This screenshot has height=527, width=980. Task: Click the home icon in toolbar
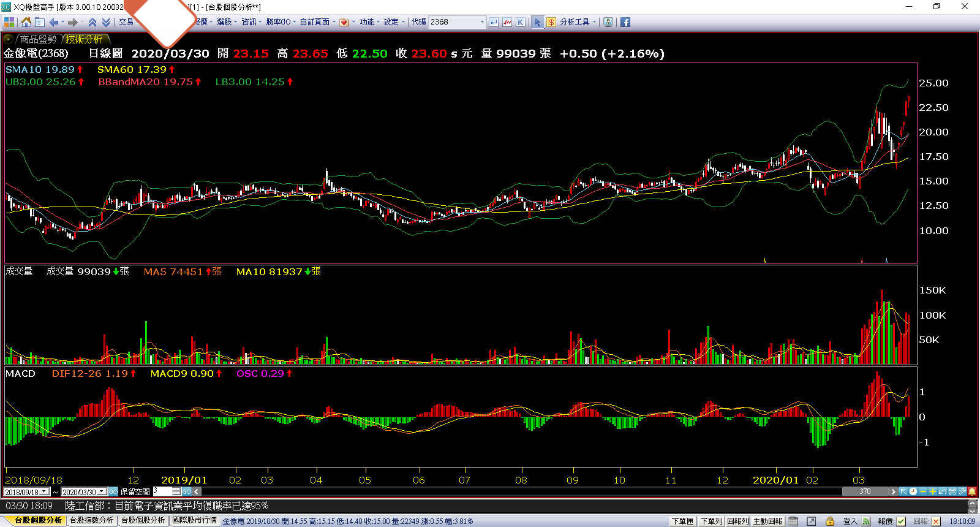[26, 22]
